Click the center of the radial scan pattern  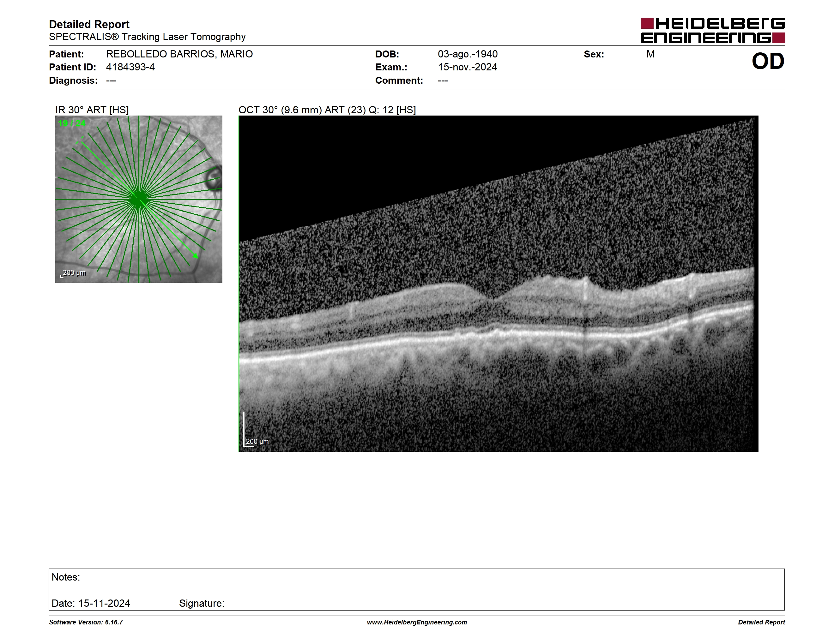click(x=139, y=199)
